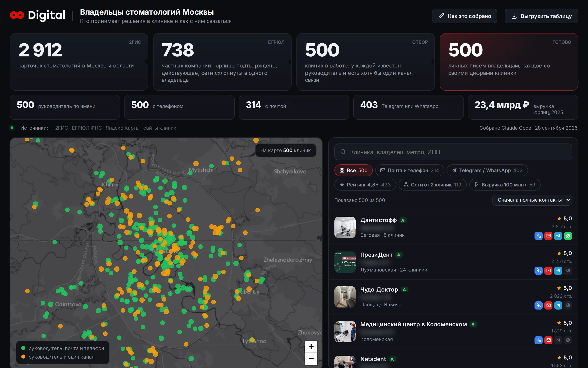The width and height of the screenshot is (588, 368).
Task: Click 23,4 млрд ₽ выручка tile
Action: point(523,107)
